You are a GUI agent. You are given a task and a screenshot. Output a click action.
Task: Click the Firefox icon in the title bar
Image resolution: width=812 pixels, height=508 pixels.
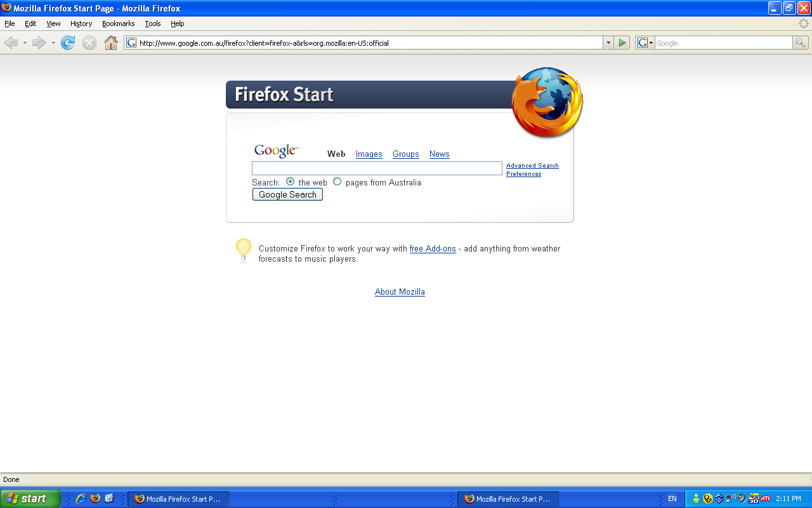(x=7, y=8)
